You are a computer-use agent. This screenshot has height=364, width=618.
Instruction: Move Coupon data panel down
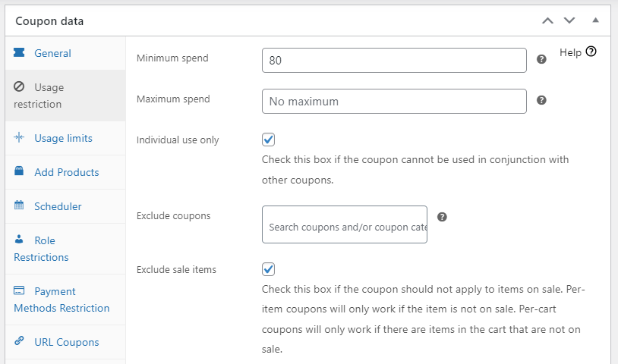pos(569,20)
